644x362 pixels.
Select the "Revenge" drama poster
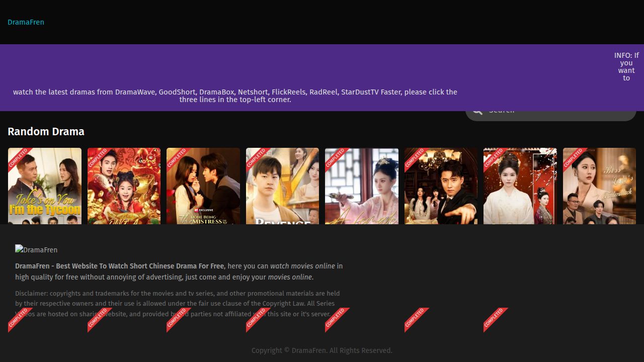tap(282, 186)
